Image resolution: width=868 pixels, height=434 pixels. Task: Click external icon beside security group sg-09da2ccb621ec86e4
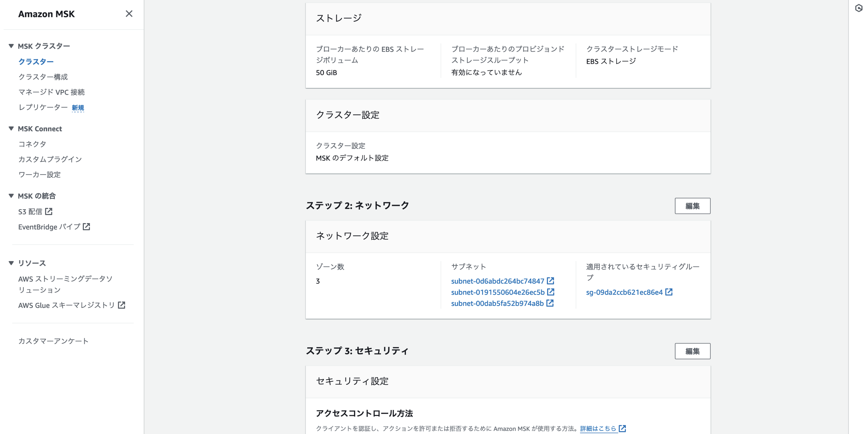click(669, 292)
